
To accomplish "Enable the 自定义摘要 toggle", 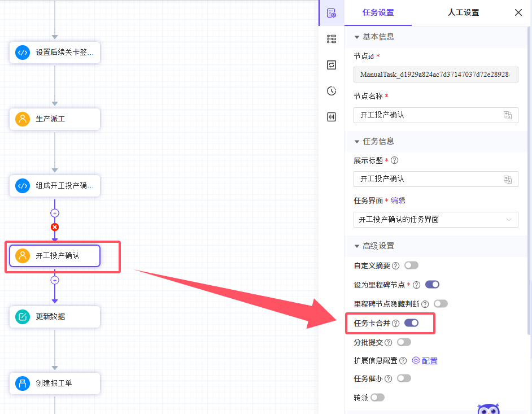I will point(411,265).
